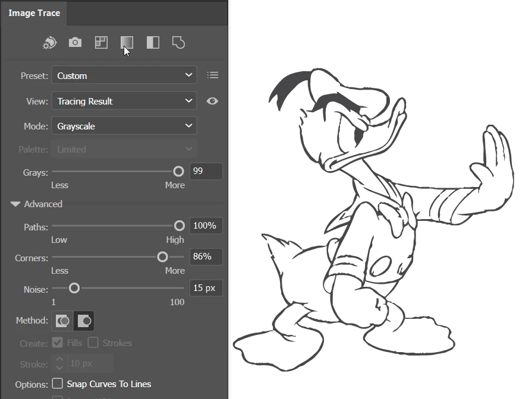Collapse the Advanced section triangle
Viewport: 532px width, 399px height.
(15, 204)
